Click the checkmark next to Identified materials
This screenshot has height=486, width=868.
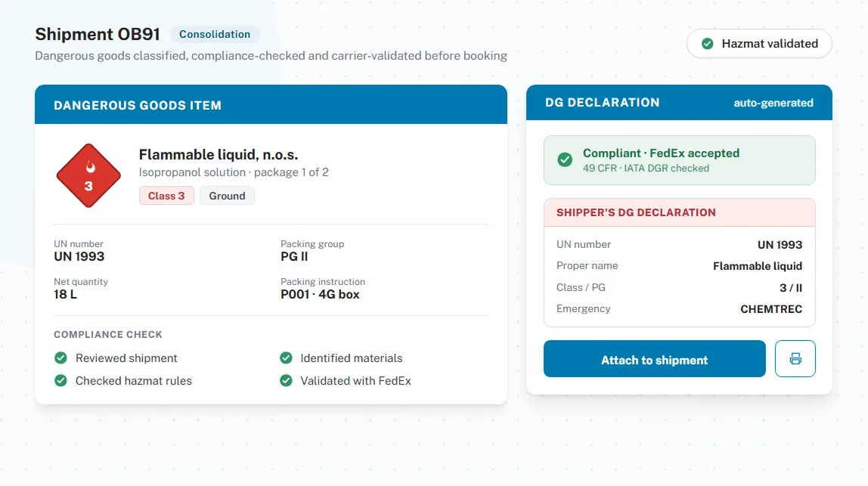pyautogui.click(x=286, y=358)
